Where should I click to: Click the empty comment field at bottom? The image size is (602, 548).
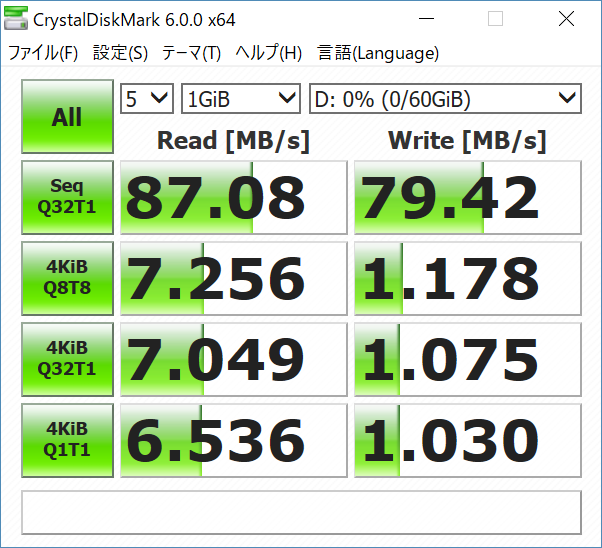point(301,512)
